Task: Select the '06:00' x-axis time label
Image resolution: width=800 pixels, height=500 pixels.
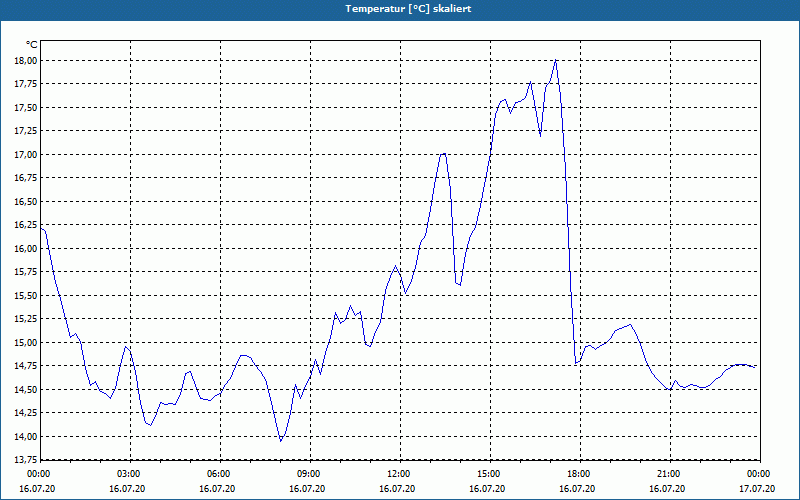Action: coord(217,474)
